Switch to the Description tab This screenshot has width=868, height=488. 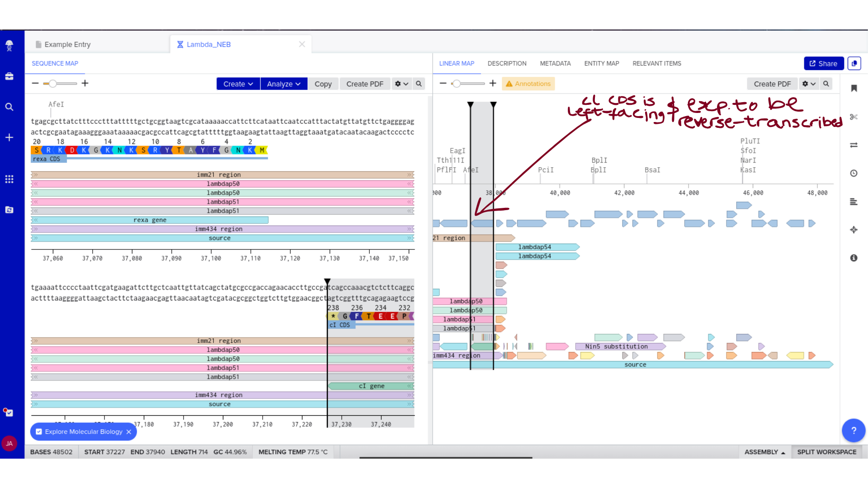507,64
